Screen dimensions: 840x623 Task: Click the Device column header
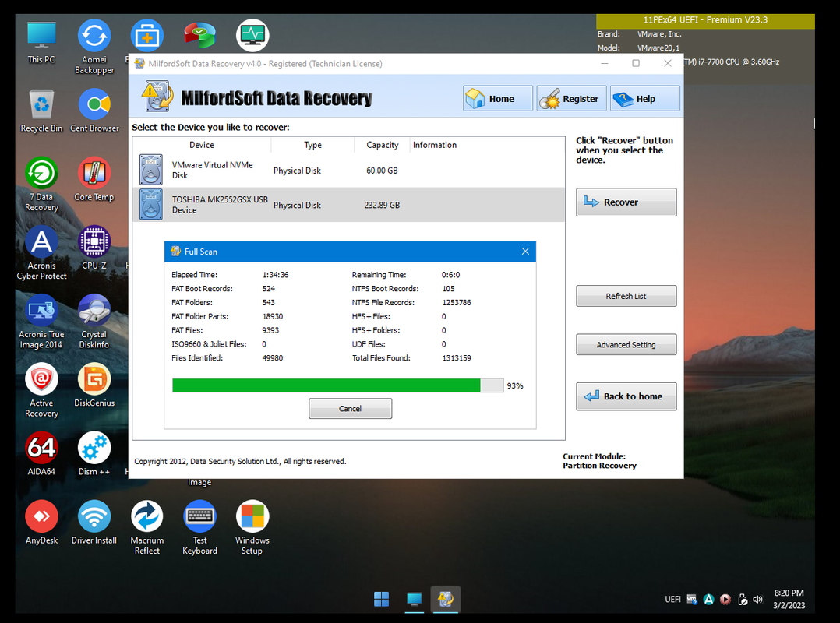(202, 145)
